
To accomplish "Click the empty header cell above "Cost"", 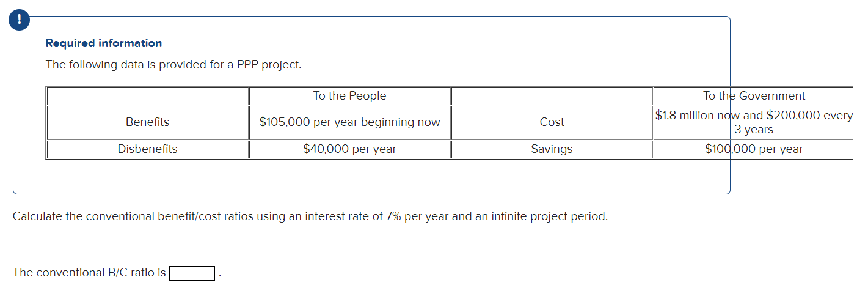I will (x=552, y=96).
